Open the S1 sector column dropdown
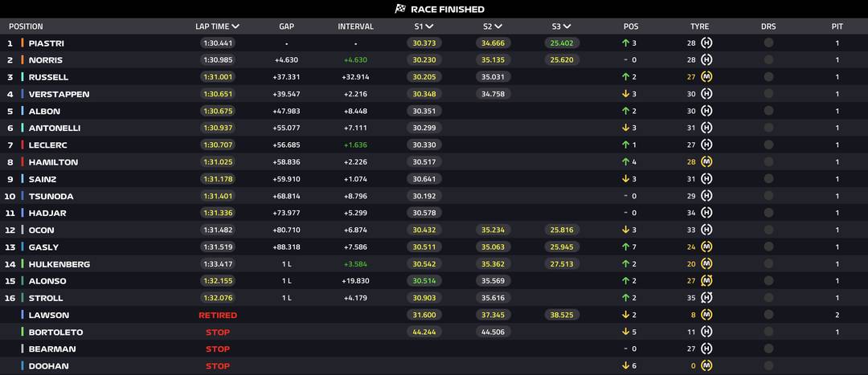The width and height of the screenshot is (868, 375). (x=423, y=26)
